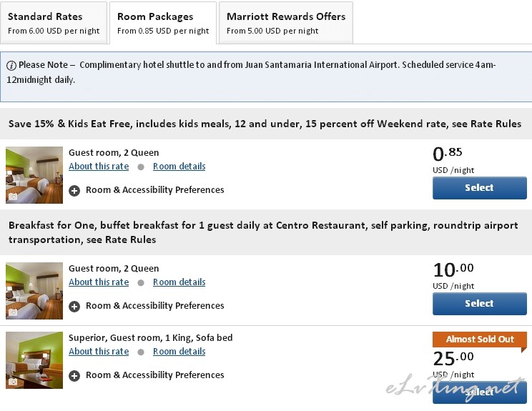Image resolution: width=532 pixels, height=411 pixels.
Task: Open the Superior King room thumbnail
Action: click(x=34, y=360)
